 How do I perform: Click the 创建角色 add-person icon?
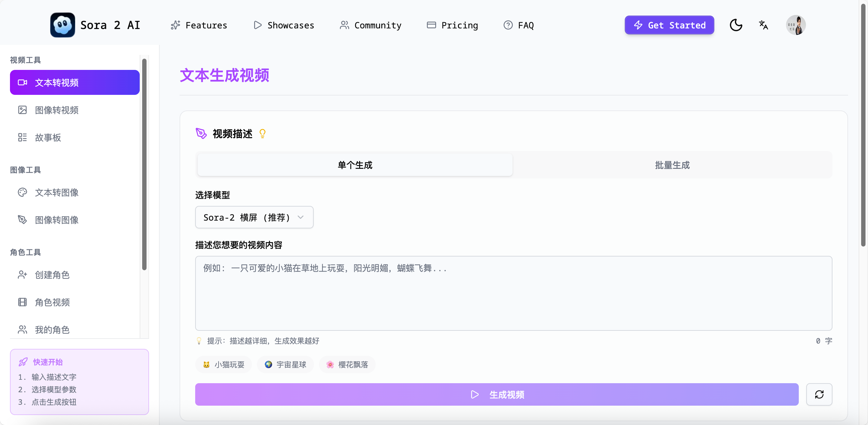pyautogui.click(x=22, y=275)
